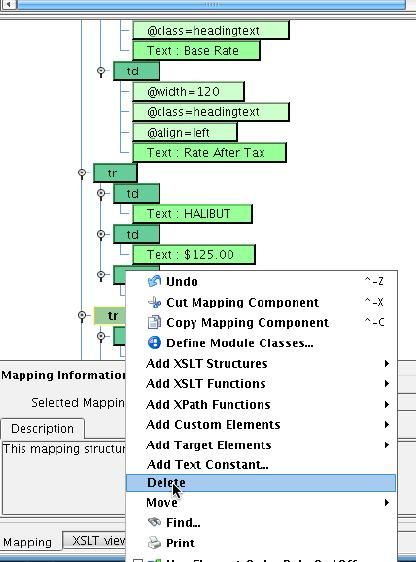
Task: Select the highlighted tr node
Action: (x=110, y=316)
